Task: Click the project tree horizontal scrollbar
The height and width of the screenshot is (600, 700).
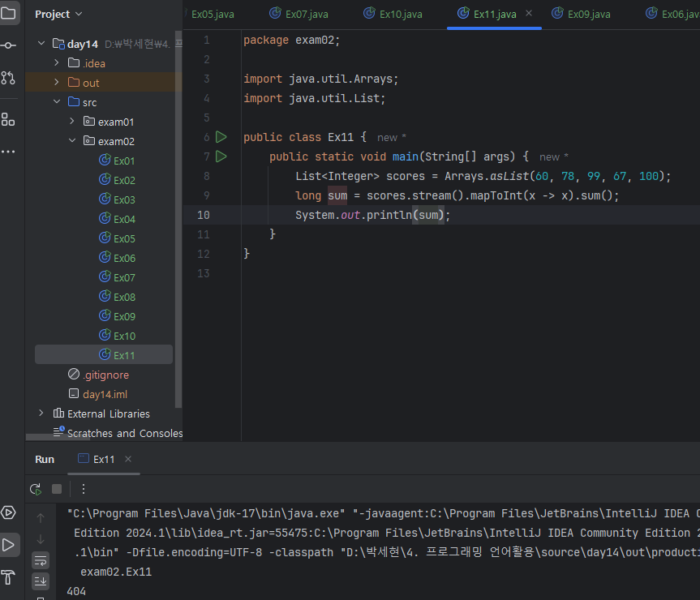Action: point(58,437)
